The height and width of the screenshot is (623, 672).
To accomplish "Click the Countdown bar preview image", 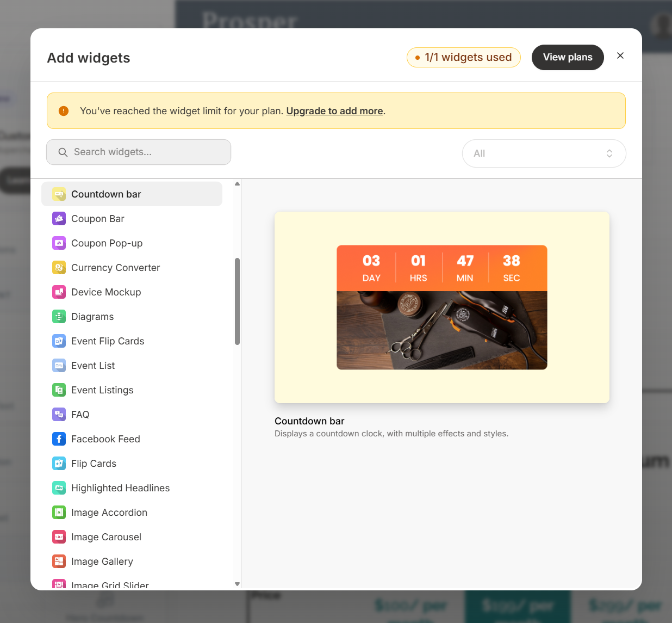I will click(442, 307).
